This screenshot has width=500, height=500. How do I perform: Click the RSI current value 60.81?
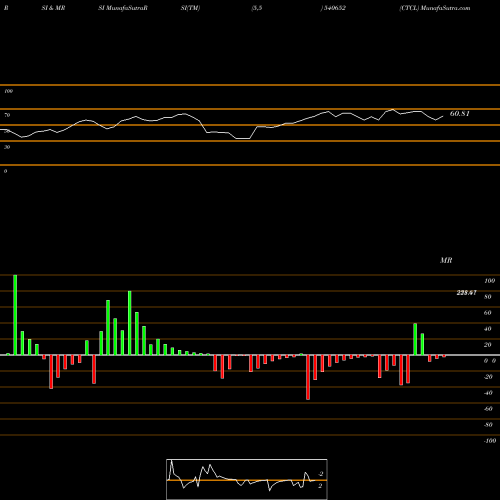click(x=460, y=114)
